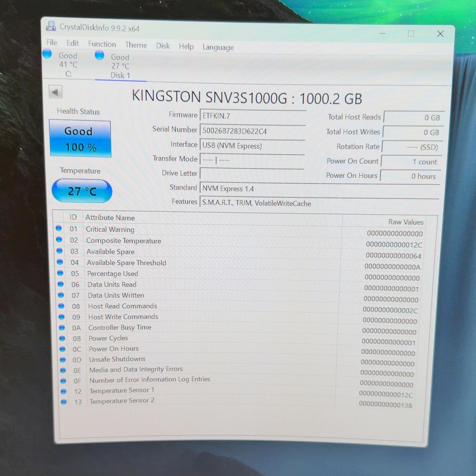The image size is (476, 476).
Task: Open the File menu
Action: click(x=52, y=42)
